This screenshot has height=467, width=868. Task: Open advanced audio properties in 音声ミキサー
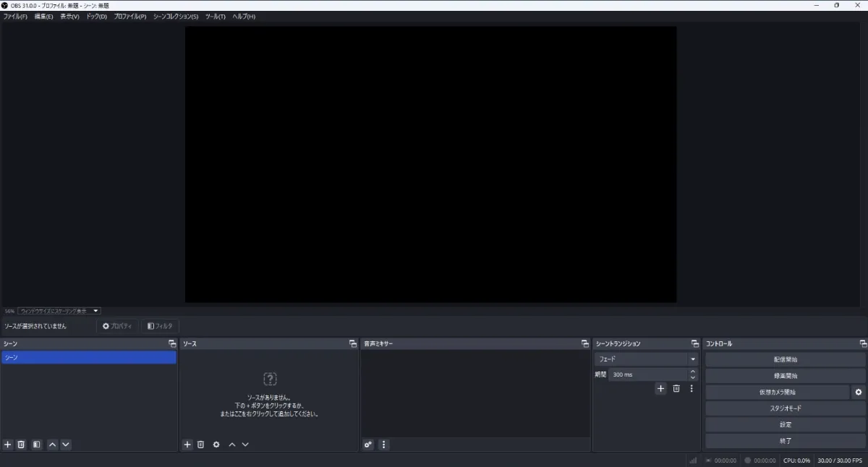click(368, 445)
